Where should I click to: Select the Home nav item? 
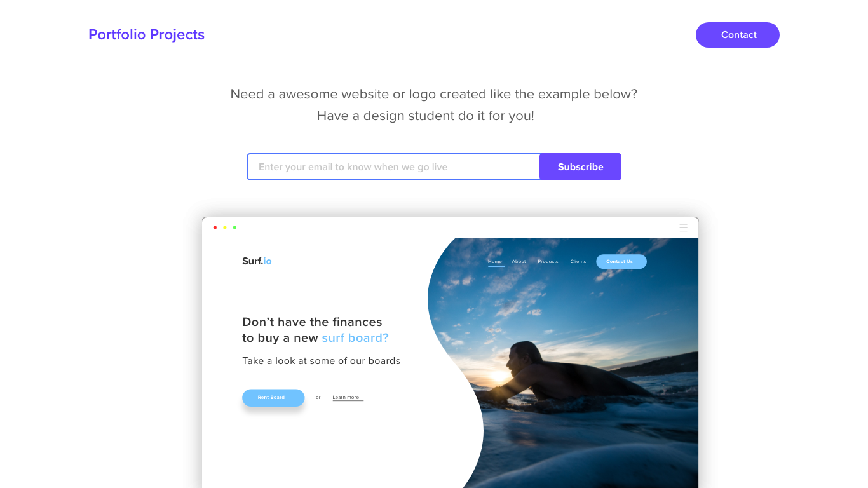pos(495,262)
